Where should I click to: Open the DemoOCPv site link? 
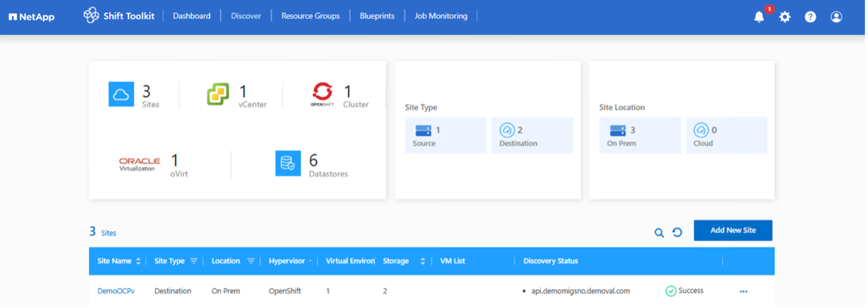coord(116,291)
